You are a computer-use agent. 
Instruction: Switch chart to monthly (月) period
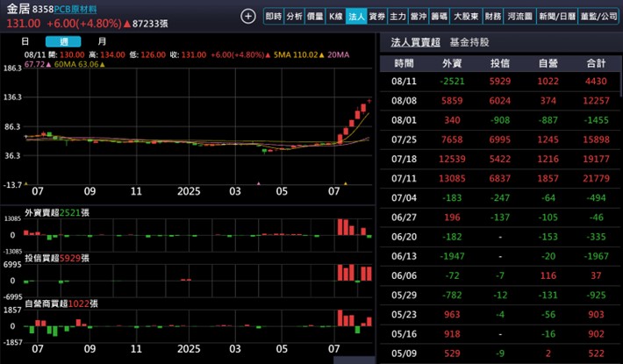103,41
